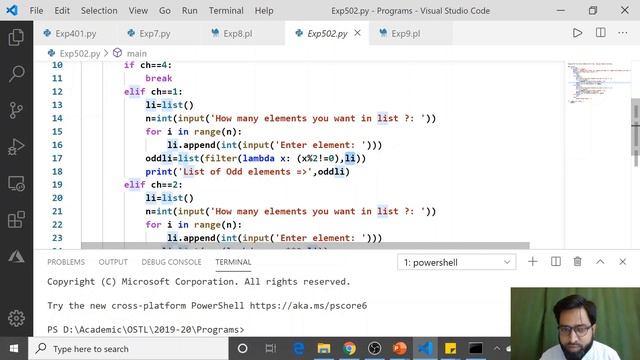Open Sticky Notes from taskbar
Viewport: 640px width, 360px height.
click(x=451, y=349)
